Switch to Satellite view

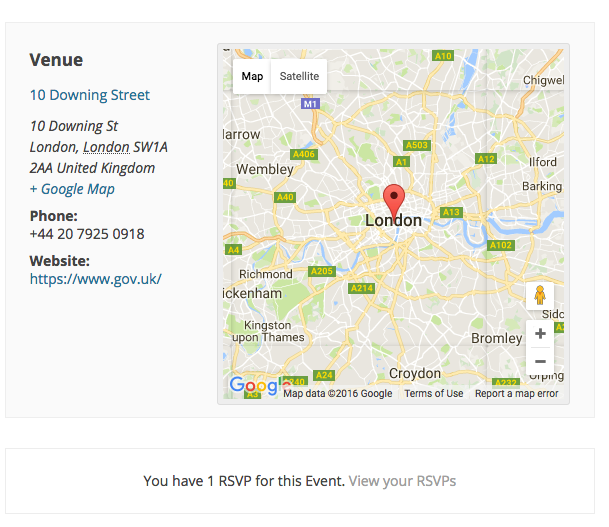(x=299, y=76)
